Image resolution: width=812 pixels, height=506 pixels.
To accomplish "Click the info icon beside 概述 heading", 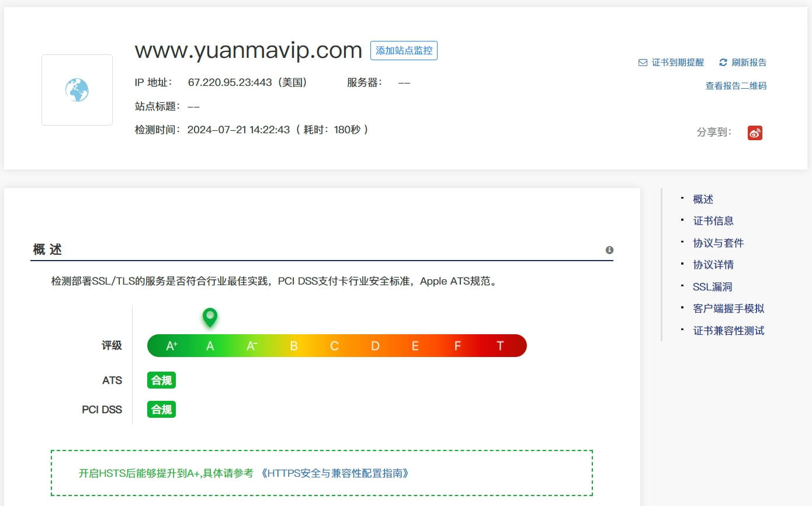I will 609,250.
